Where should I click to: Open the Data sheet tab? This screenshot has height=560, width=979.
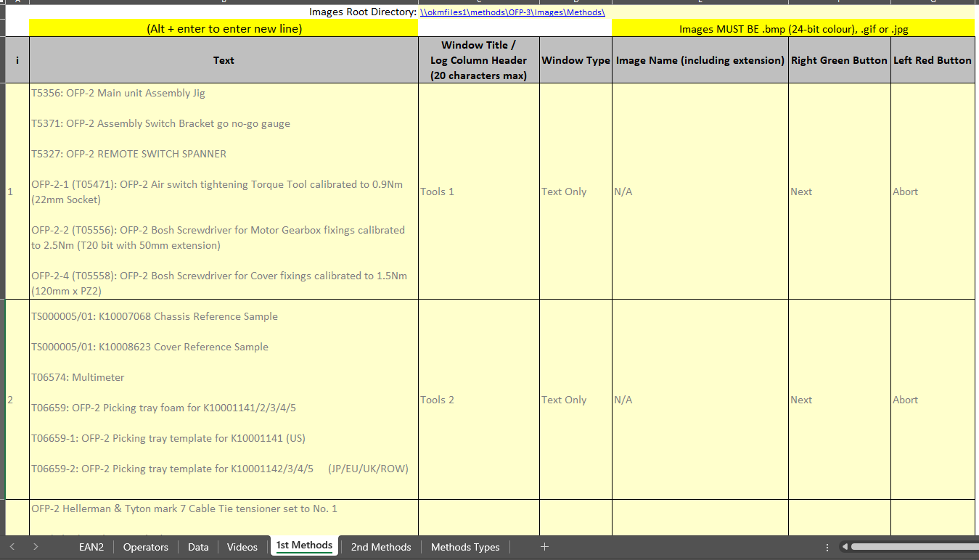click(197, 547)
